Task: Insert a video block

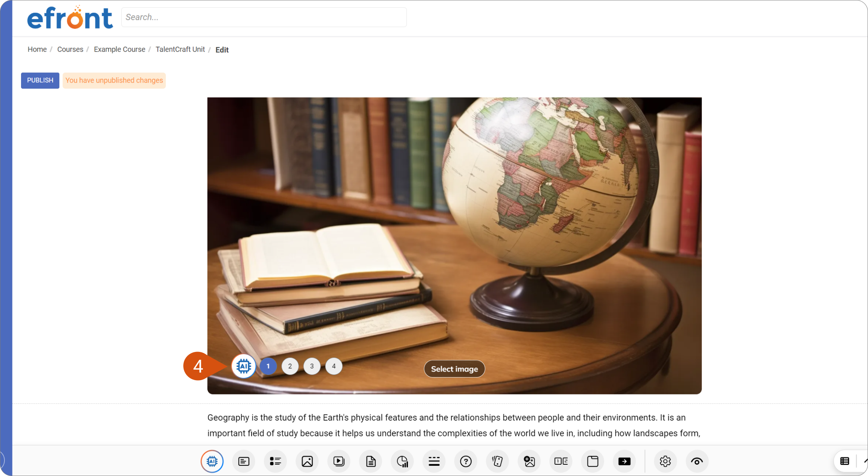Action: pos(339,461)
